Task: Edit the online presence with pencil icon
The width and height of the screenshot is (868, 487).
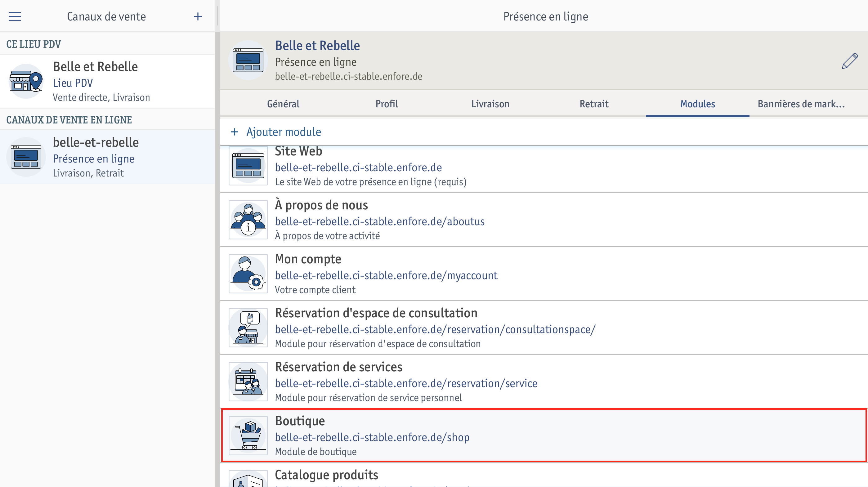Action: [849, 61]
